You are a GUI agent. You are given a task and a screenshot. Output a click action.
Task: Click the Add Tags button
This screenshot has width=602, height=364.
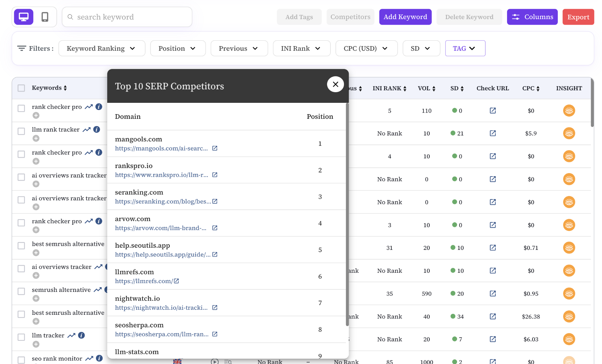299,17
